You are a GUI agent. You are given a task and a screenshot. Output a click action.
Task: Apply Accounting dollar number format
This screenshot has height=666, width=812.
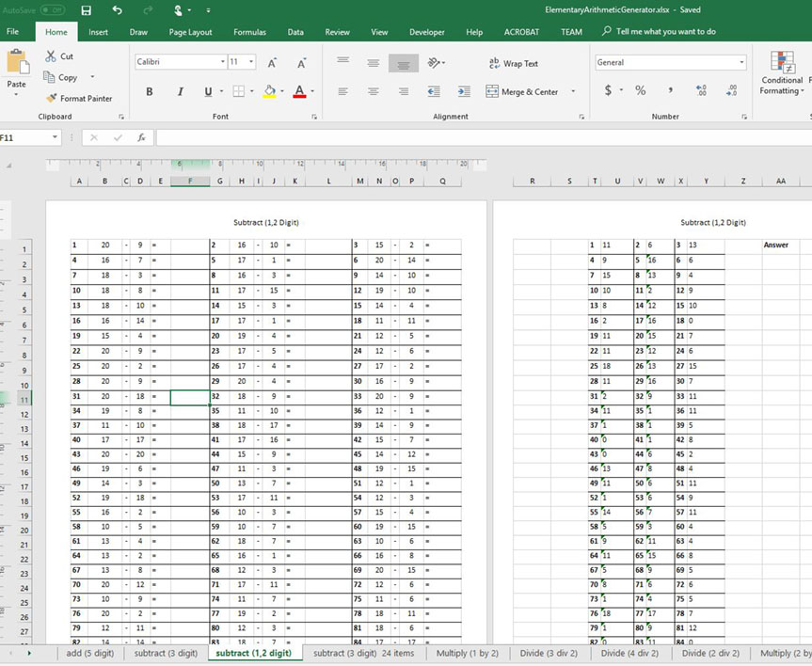click(x=608, y=90)
